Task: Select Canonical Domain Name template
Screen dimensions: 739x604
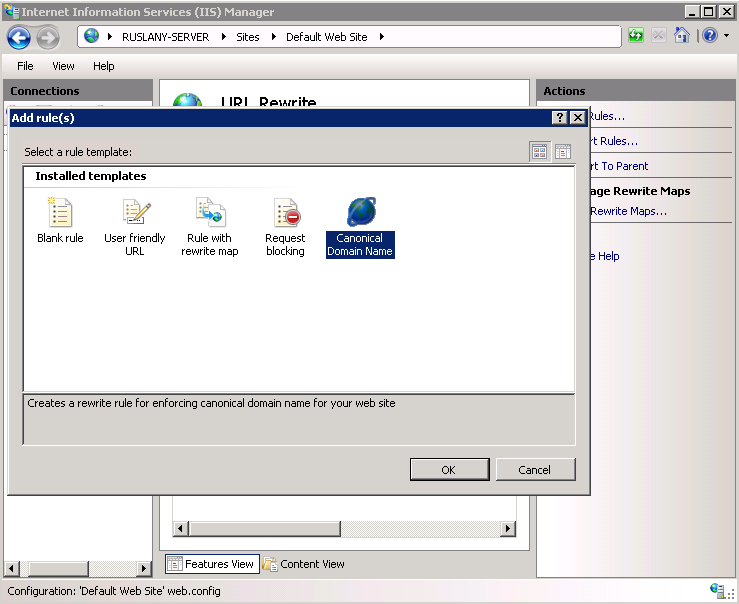Action: (360, 213)
